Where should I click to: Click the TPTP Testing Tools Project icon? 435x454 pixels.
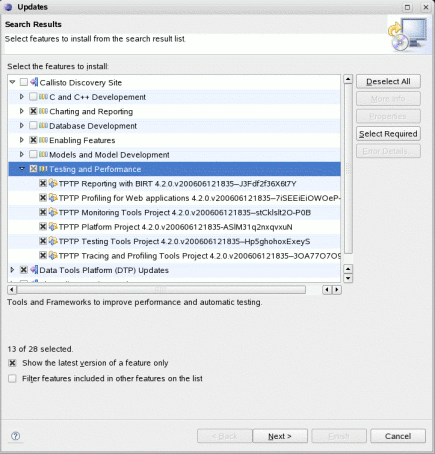pos(53,241)
